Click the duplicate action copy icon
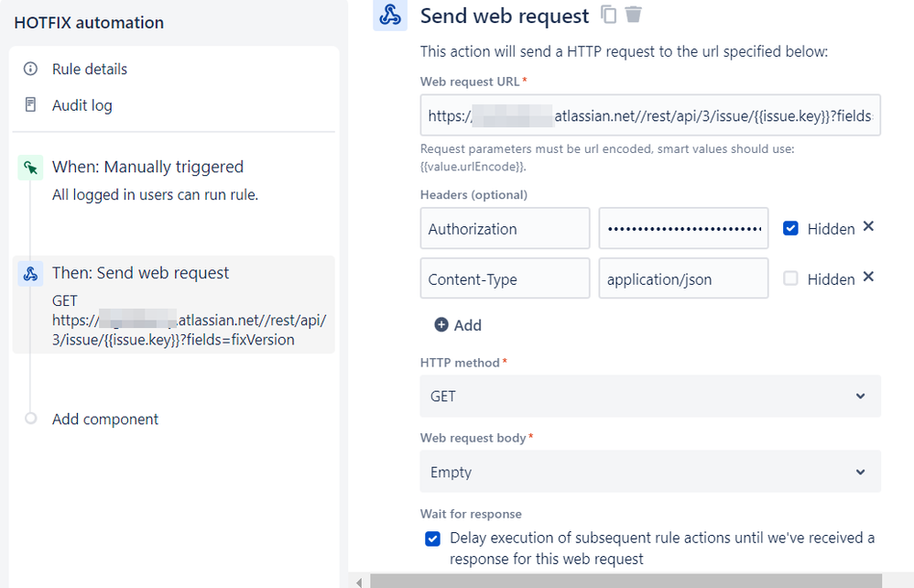Screen dimensions: 914x588 coord(608,15)
